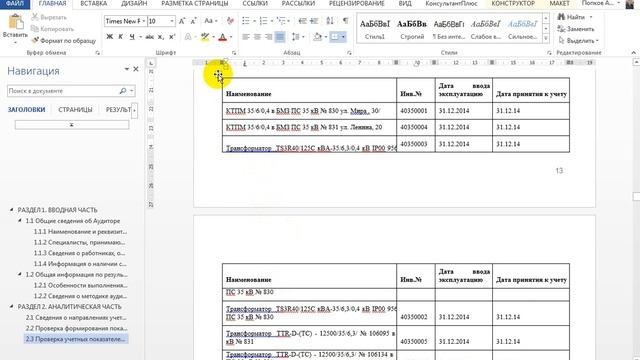
Task: Click the search magnifier in Navigation pane
Action: pyautogui.click(x=123, y=91)
